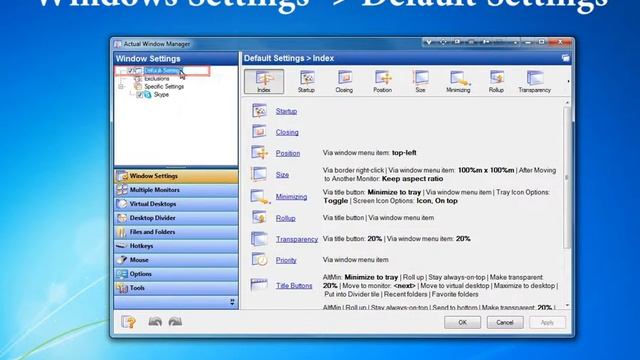This screenshot has width=640, height=360.
Task: Open the Minimizing toolbar tab
Action: pos(458,81)
